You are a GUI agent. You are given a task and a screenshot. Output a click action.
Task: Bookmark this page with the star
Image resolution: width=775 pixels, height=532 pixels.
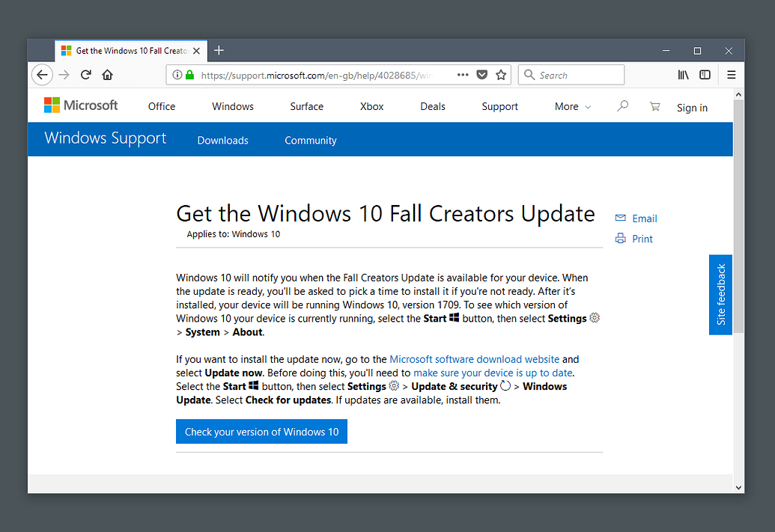[x=501, y=75]
